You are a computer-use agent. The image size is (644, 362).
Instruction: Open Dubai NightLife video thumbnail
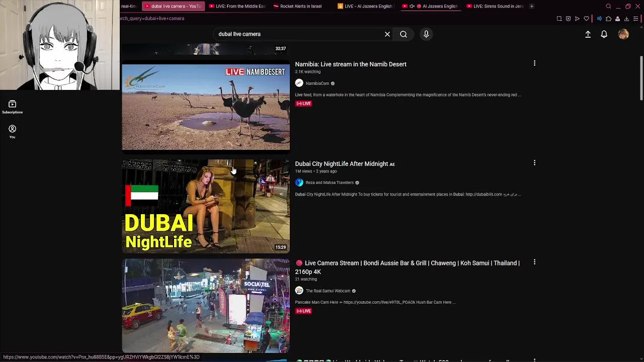tap(206, 207)
